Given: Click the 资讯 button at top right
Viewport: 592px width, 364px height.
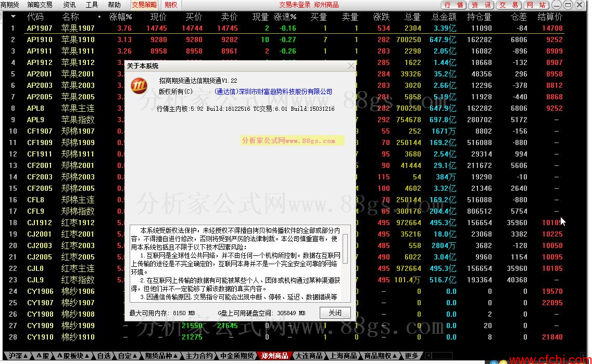Looking at the screenshot, I should [482, 5].
